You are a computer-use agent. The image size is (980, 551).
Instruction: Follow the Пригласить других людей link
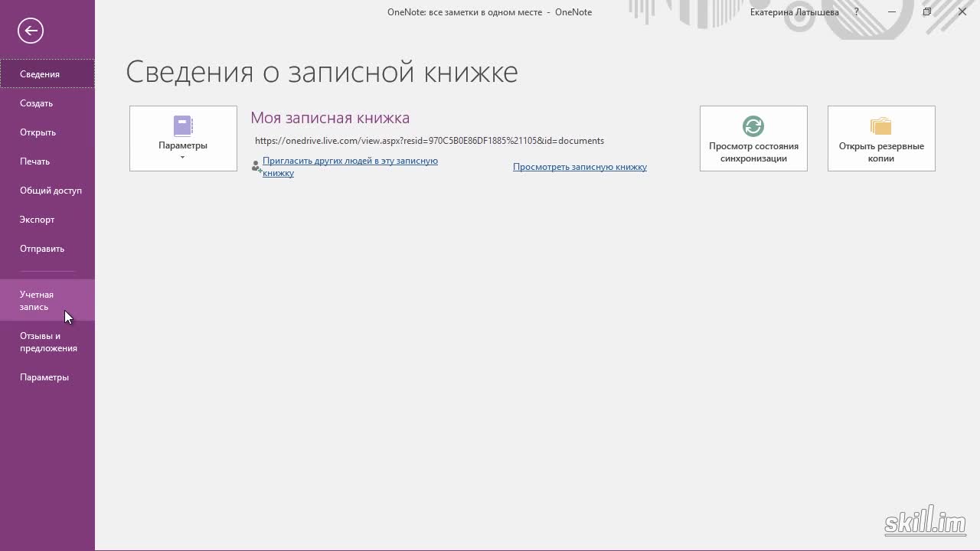point(350,167)
